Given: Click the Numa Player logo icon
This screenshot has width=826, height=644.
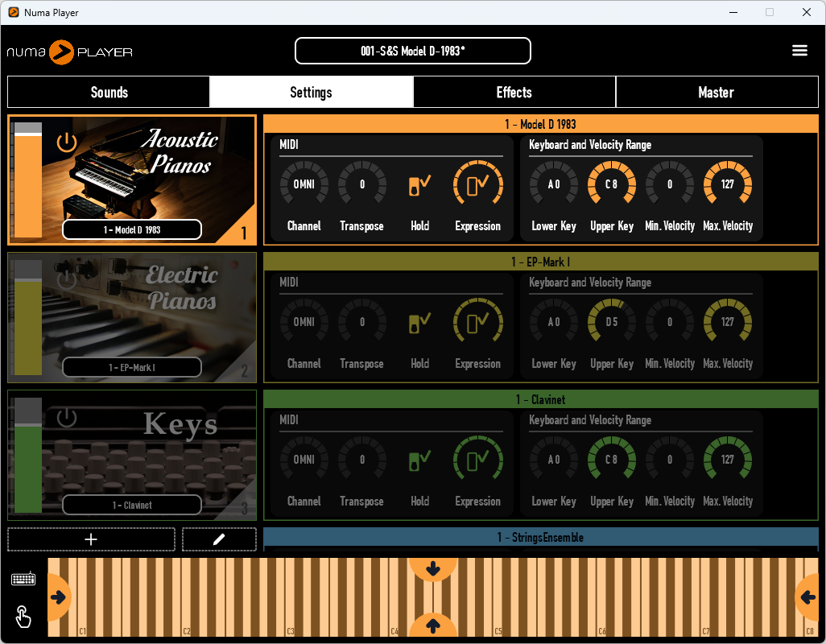Looking at the screenshot, I should pyautogui.click(x=61, y=52).
